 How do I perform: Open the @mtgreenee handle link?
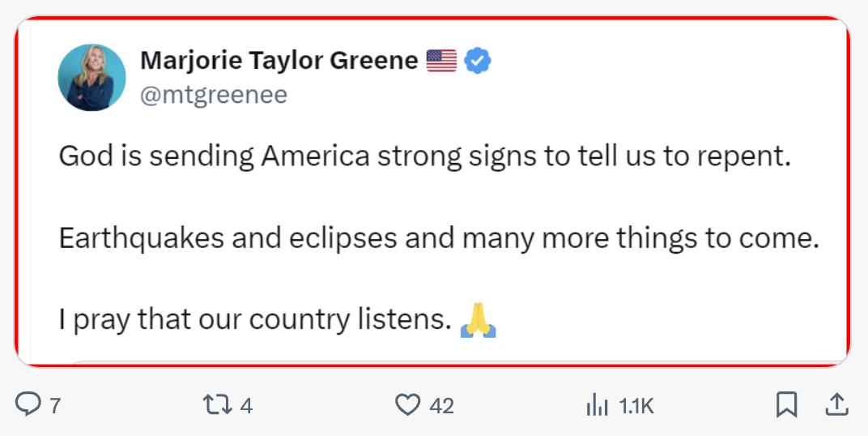coord(214,96)
